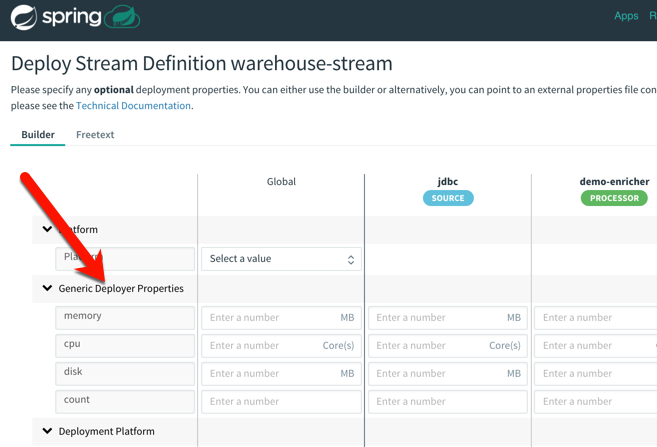Select the Builder tab
The width and height of the screenshot is (657, 447).
(38, 135)
